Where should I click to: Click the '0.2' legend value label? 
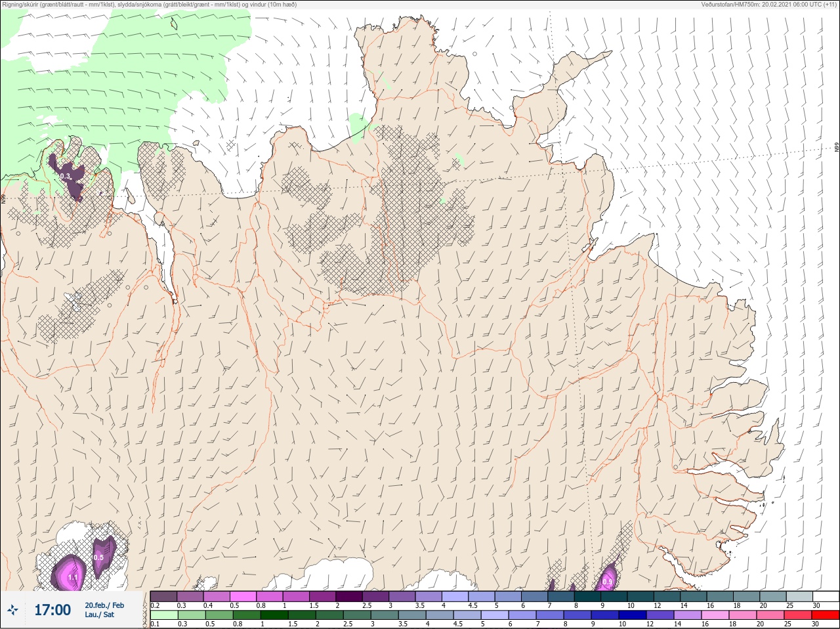click(x=155, y=605)
